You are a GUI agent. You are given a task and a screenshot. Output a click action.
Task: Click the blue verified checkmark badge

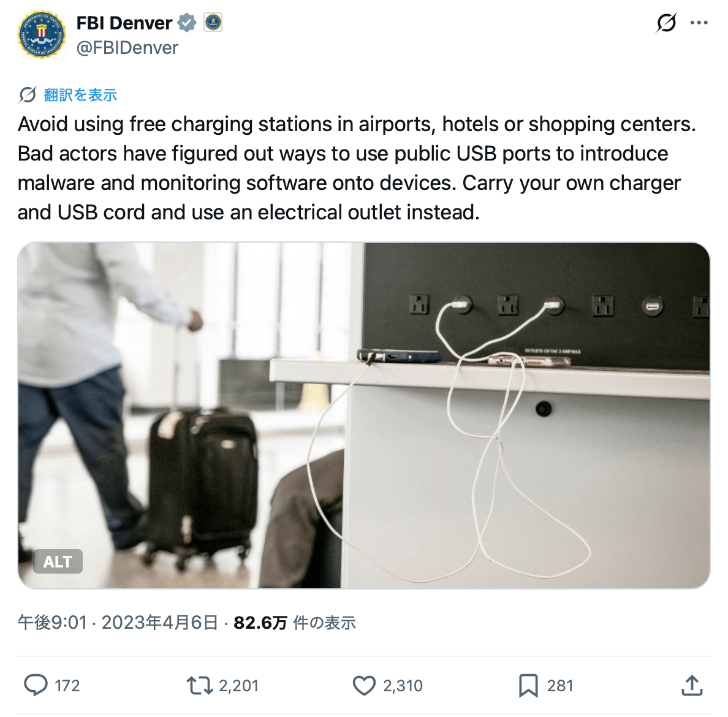187,23
